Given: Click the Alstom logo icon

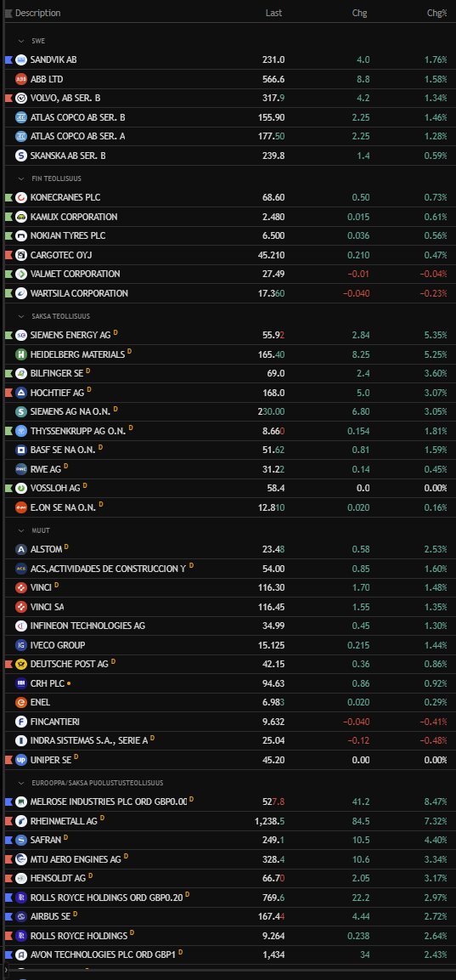Looking at the screenshot, I should click(20, 549).
